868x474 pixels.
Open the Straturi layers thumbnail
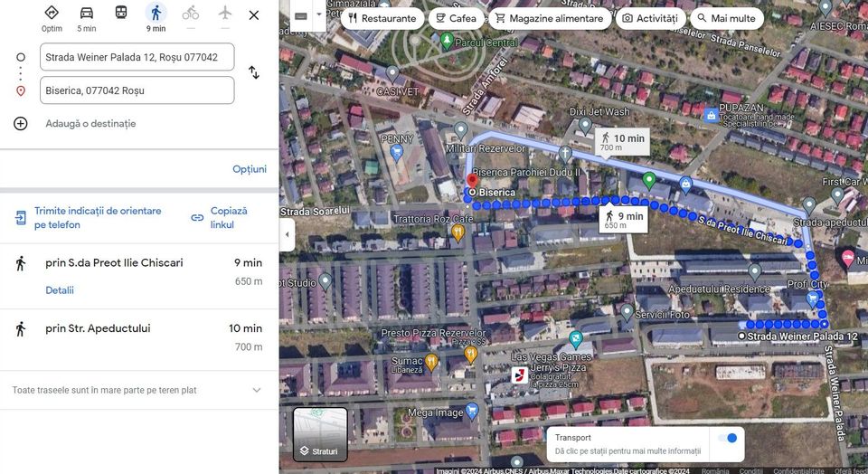pyautogui.click(x=320, y=435)
